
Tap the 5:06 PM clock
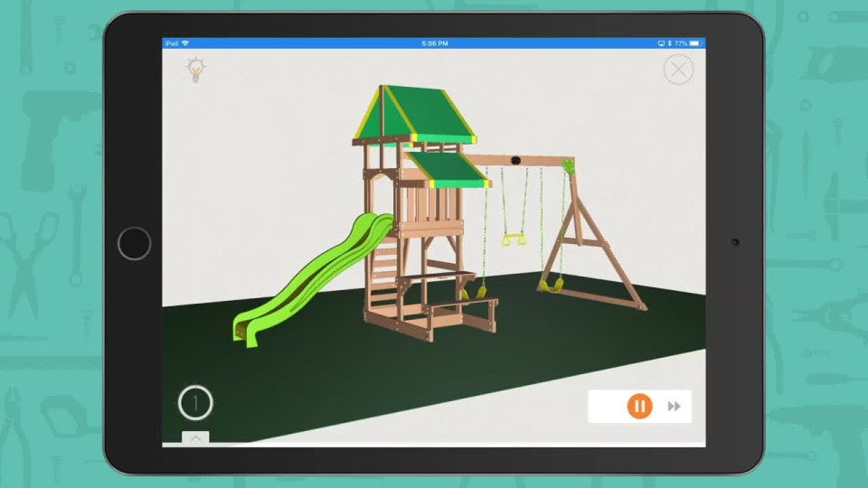[435, 43]
